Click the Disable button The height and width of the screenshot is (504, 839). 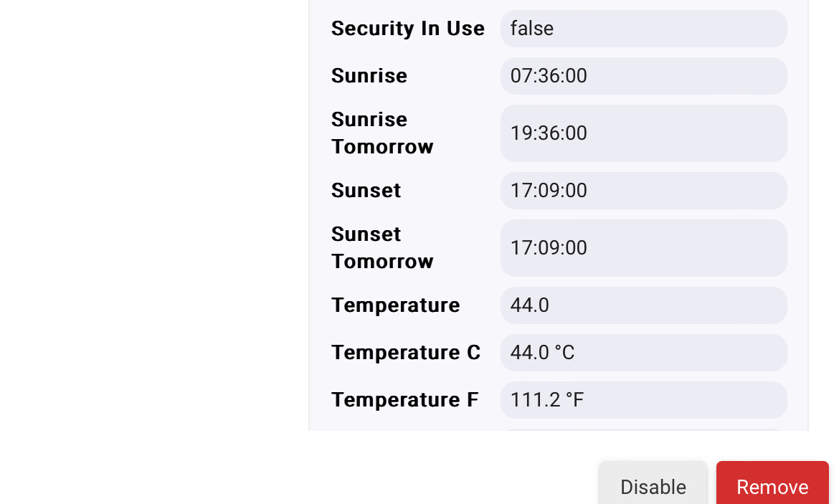click(x=653, y=483)
